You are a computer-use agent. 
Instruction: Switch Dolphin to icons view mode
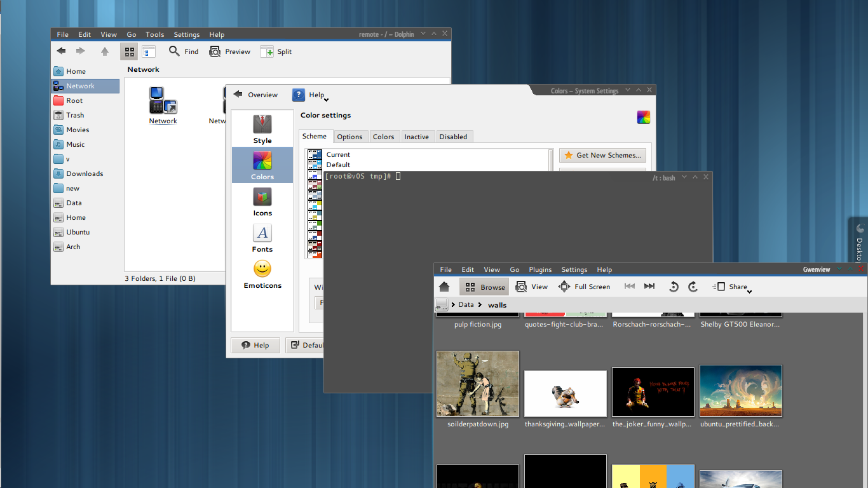coord(129,51)
